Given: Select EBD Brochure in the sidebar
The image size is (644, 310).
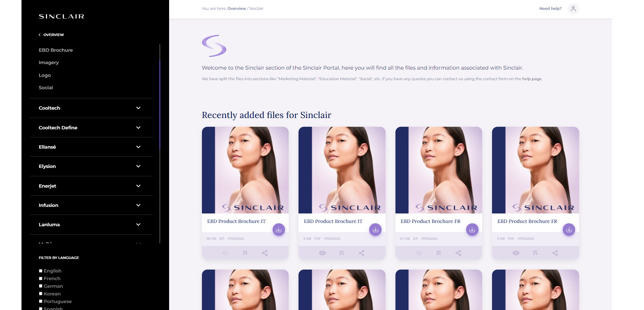Looking at the screenshot, I should (56, 50).
